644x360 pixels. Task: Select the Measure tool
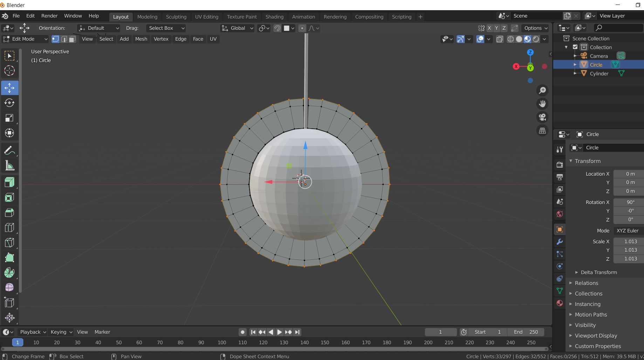point(9,166)
